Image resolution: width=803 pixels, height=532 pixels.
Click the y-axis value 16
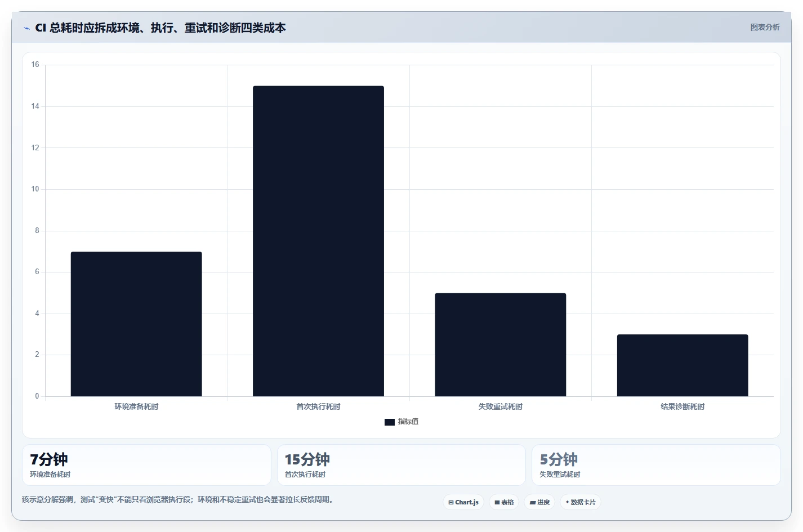pyautogui.click(x=35, y=65)
